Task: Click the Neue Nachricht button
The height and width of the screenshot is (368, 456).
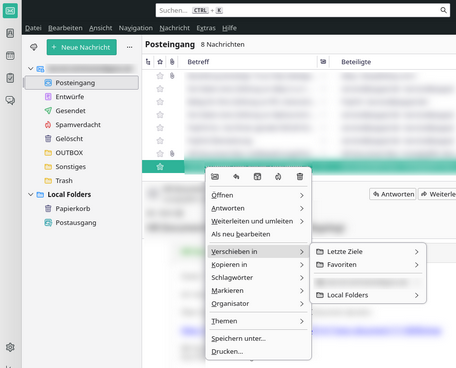Action: pos(82,47)
